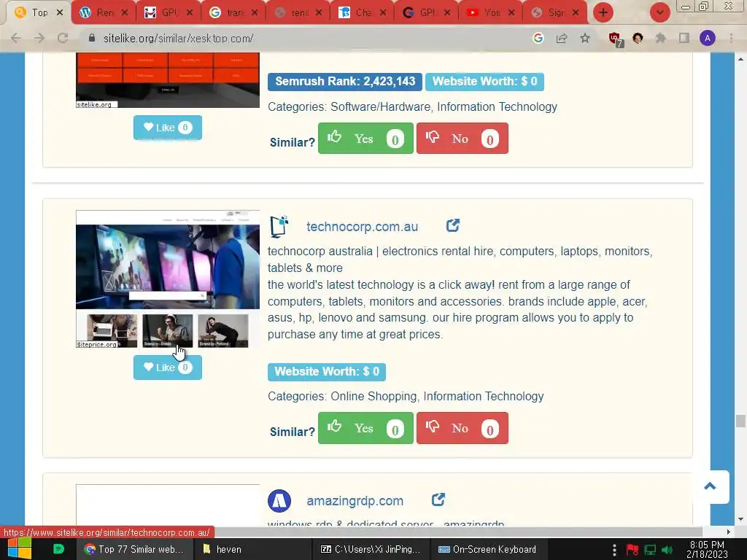Switch to the 'Top' active tab
747x560 pixels.
tap(38, 12)
